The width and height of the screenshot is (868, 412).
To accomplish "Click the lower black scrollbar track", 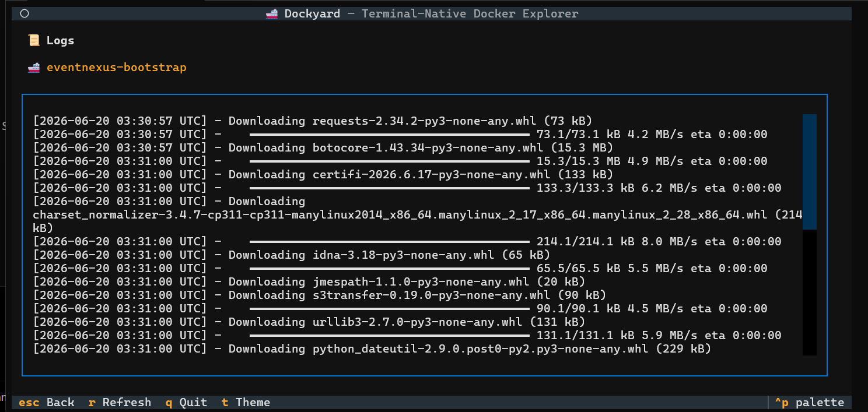I will (809, 292).
